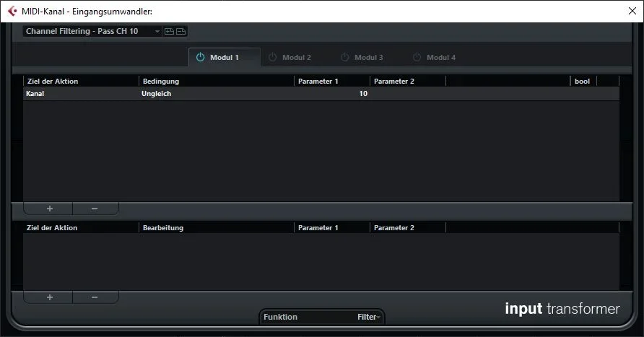Toggle Modul 1 power button

point(200,57)
